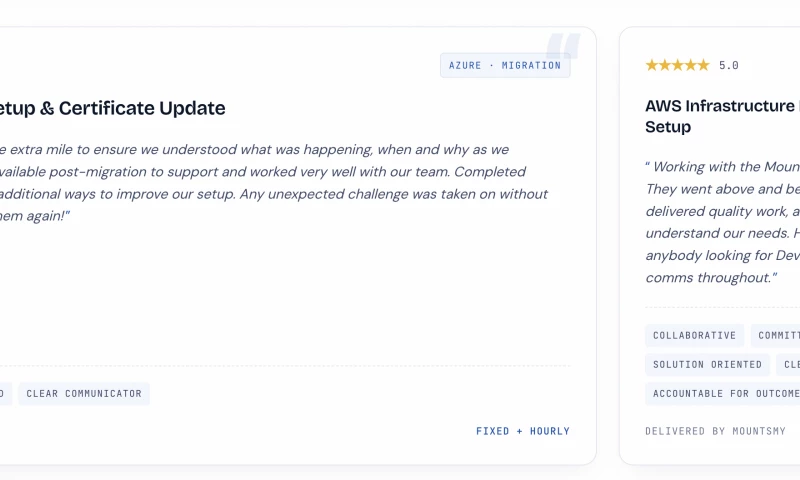Click the cut-off tag left of Clear Communicator
The height and width of the screenshot is (480, 800).
[x=6, y=393]
